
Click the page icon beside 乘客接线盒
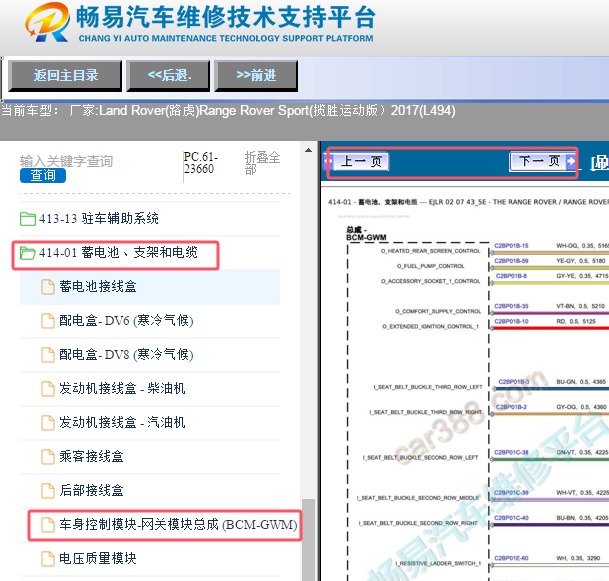(x=48, y=457)
